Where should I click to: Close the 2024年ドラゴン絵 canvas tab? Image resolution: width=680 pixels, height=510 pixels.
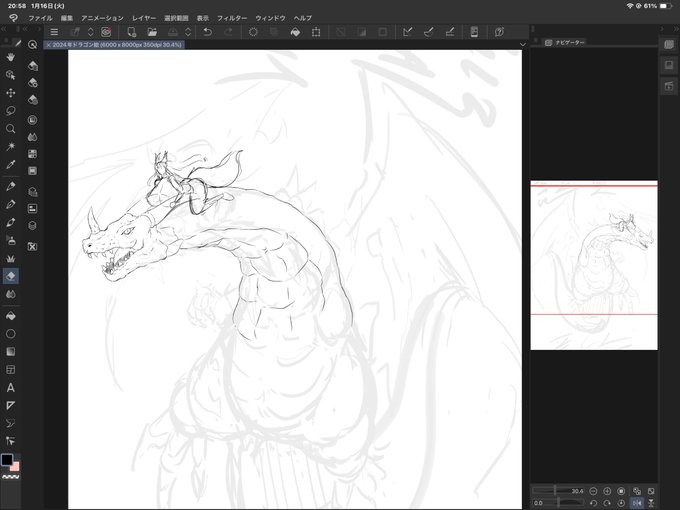click(x=49, y=45)
